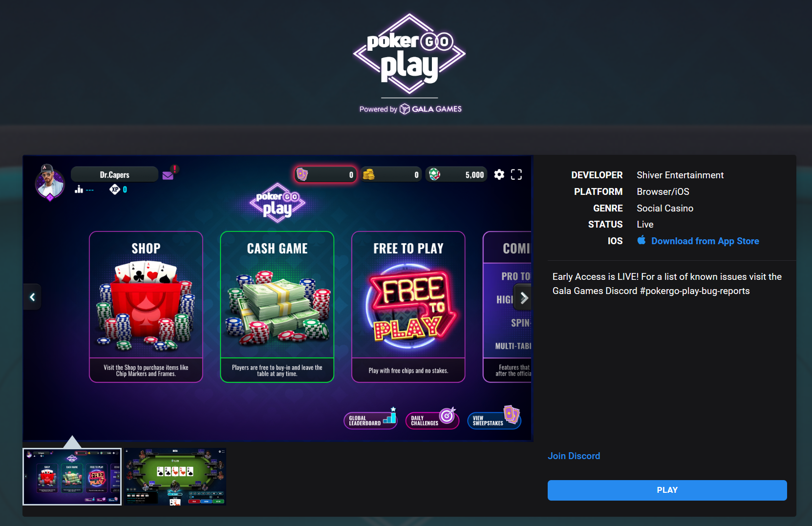Open the settings gear in game header
This screenshot has width=812, height=526.
pos(499,174)
